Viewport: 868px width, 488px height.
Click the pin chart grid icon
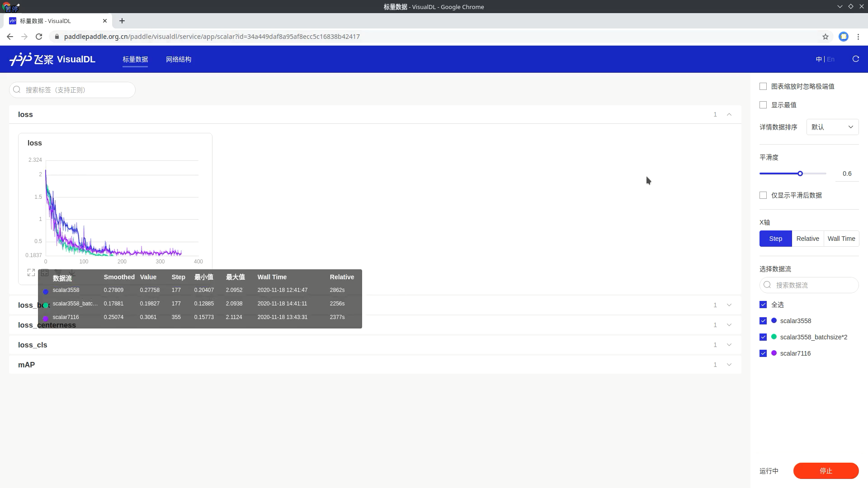pos(45,272)
